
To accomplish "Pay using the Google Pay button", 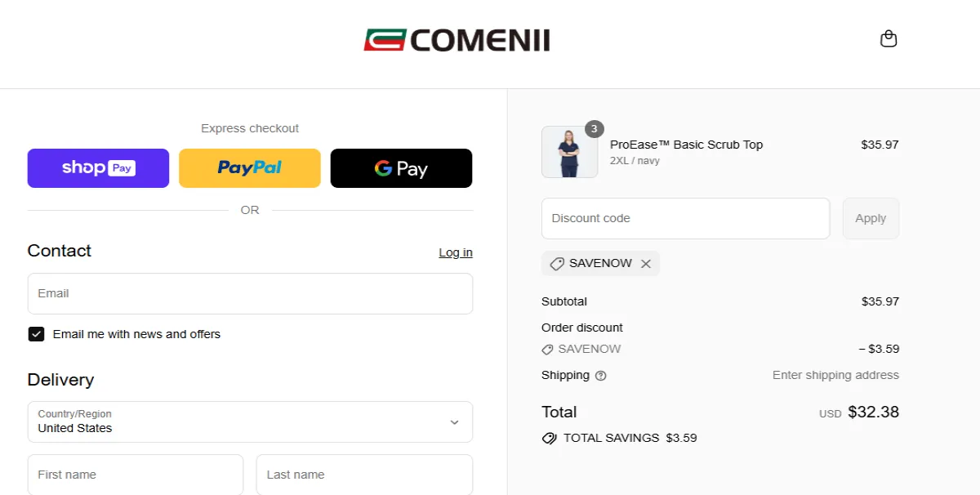I will [x=401, y=168].
